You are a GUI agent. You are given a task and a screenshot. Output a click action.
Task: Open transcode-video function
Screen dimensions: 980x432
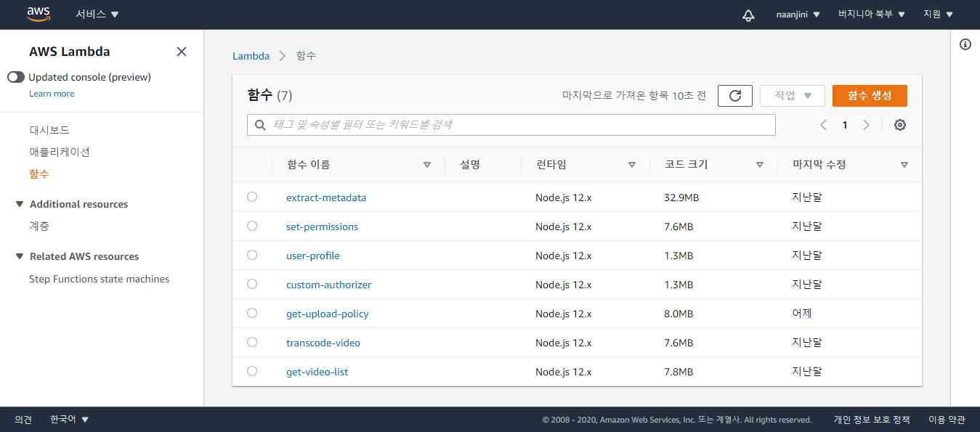(323, 343)
